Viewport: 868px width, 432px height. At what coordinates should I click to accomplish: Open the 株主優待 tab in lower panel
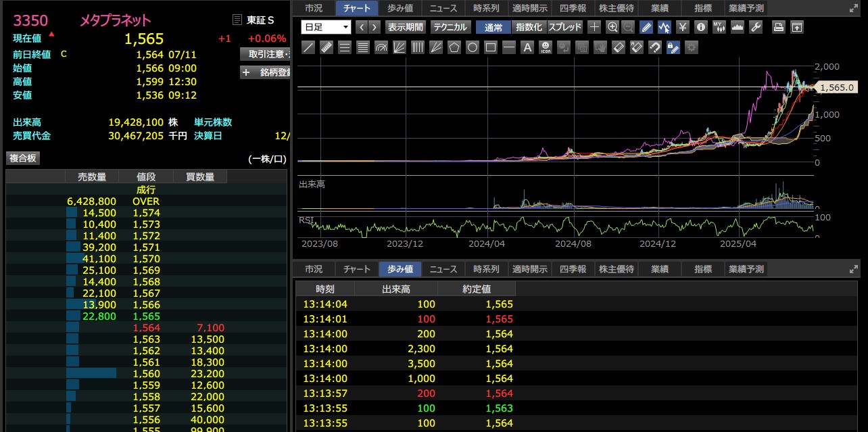[x=617, y=269]
